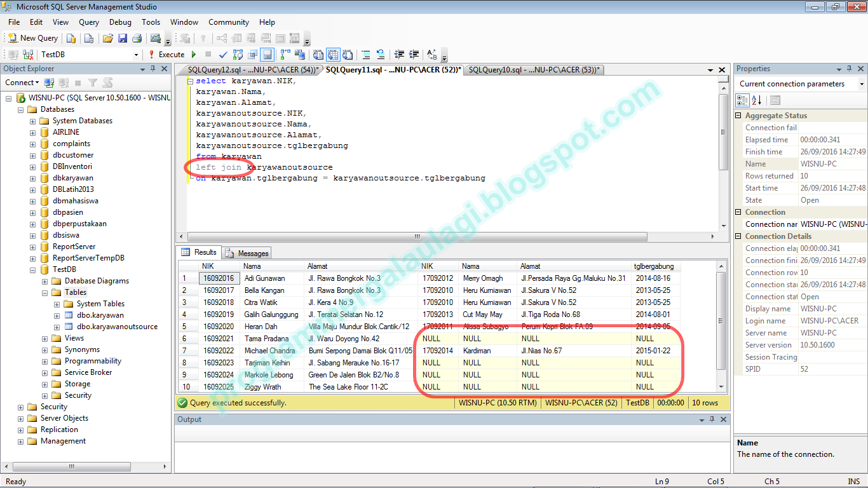Open the Filter icon in Object Explorer toolbar
868x488 pixels.
click(x=93, y=83)
